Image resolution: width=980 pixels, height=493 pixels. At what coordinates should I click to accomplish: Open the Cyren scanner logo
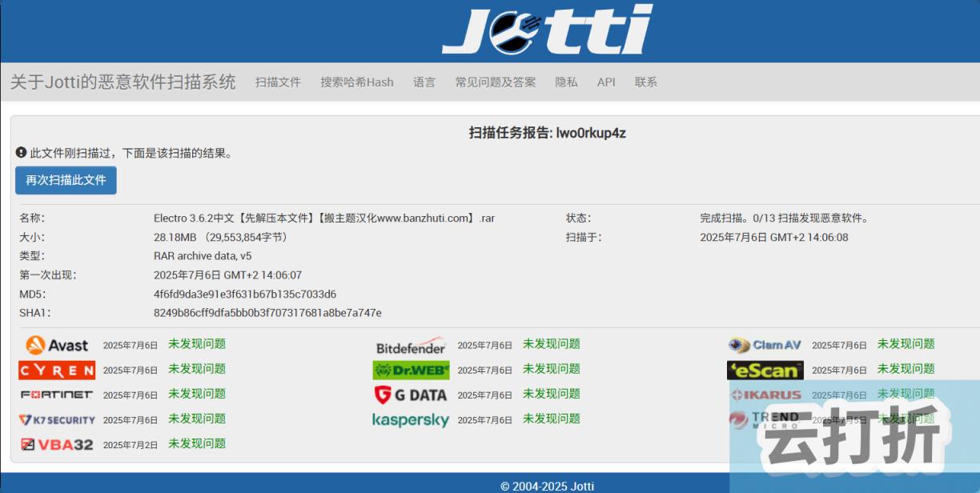click(x=57, y=370)
